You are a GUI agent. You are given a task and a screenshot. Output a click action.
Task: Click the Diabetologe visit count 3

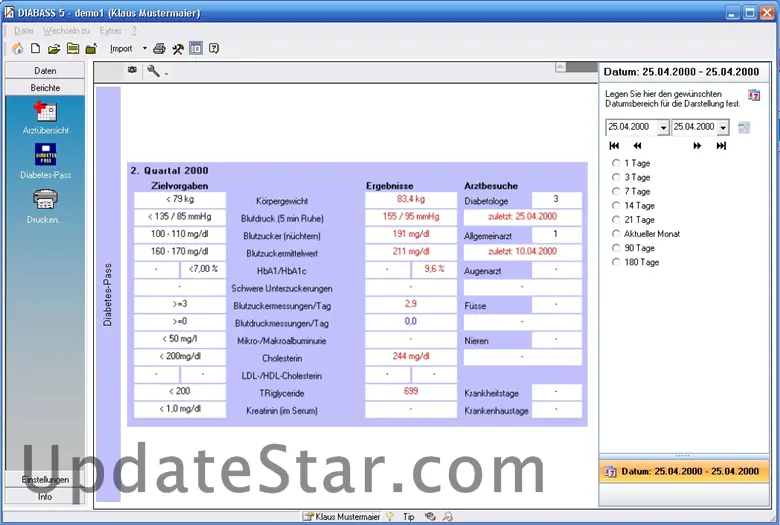556,199
